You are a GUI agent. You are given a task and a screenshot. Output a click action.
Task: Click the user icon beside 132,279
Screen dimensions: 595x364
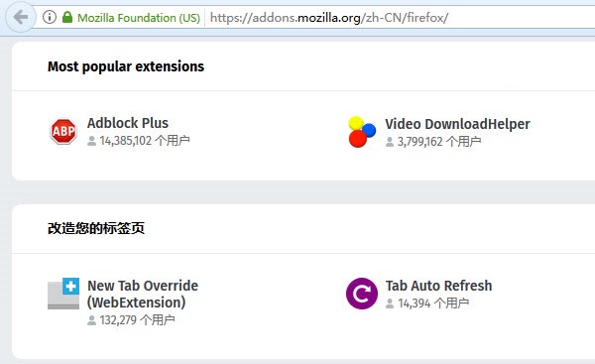click(91, 320)
